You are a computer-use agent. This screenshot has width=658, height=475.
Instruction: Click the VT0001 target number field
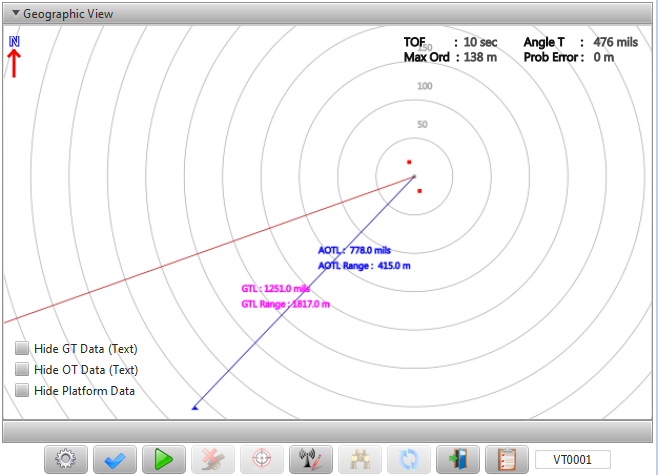[x=573, y=459]
